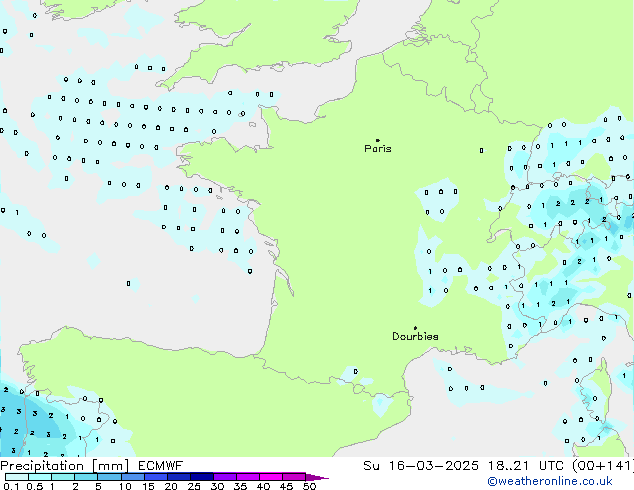Image resolution: width=634 pixels, height=490 pixels.
Task: Click the (00+141) forecast offset text
Action: 603,466
